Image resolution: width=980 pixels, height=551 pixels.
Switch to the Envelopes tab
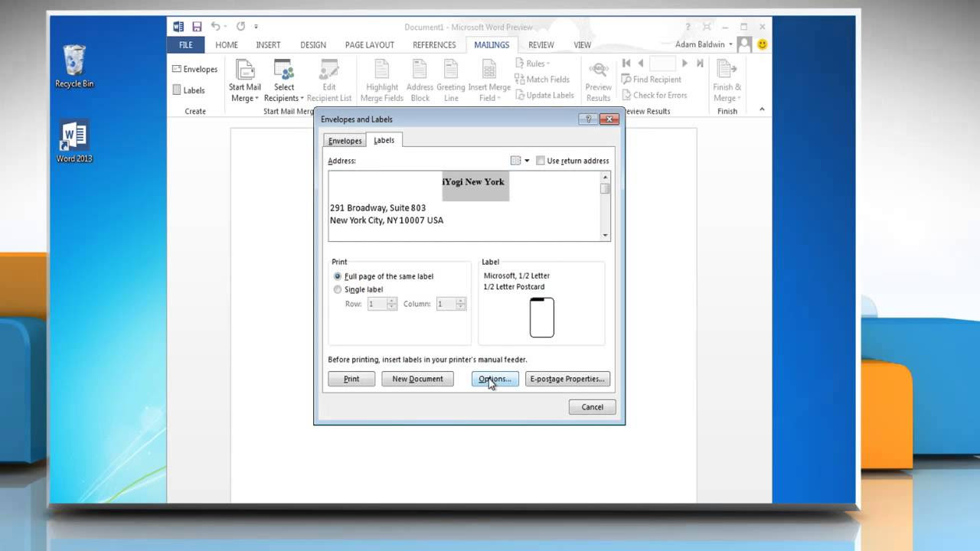(x=344, y=140)
